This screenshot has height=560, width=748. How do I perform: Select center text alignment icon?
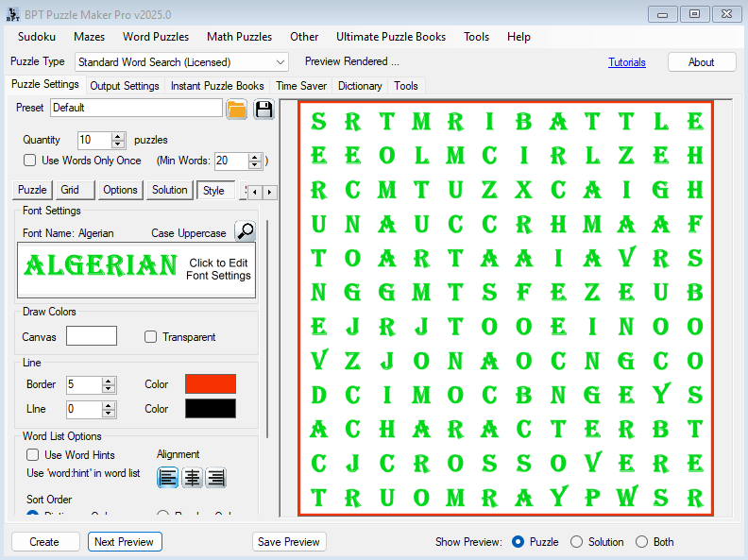193,478
